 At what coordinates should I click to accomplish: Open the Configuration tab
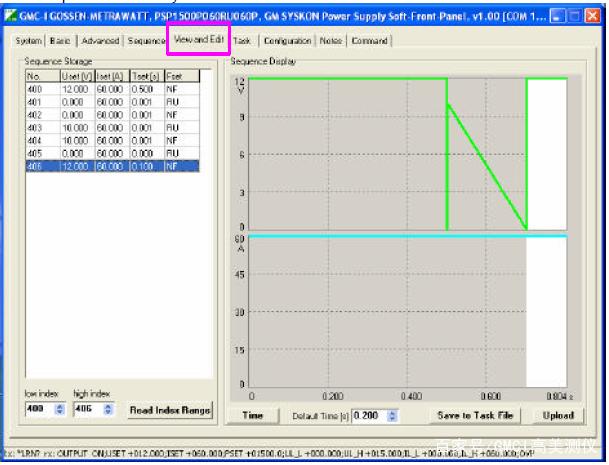pyautogui.click(x=287, y=40)
